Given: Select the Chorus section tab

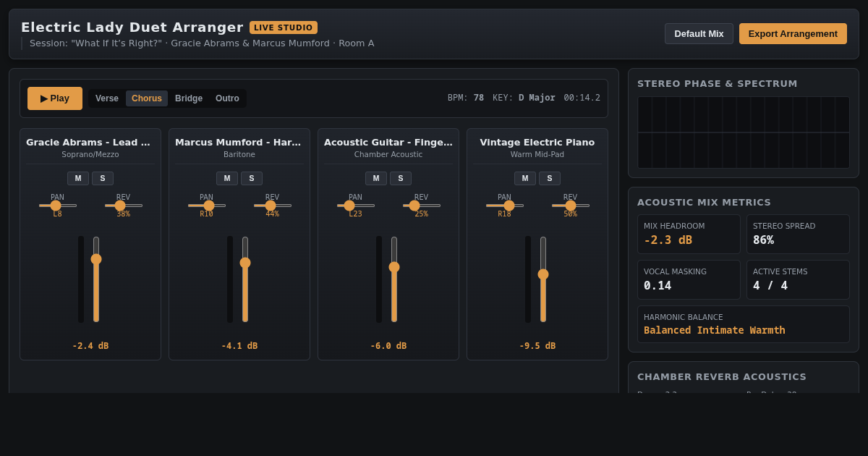Looking at the screenshot, I should click(147, 98).
